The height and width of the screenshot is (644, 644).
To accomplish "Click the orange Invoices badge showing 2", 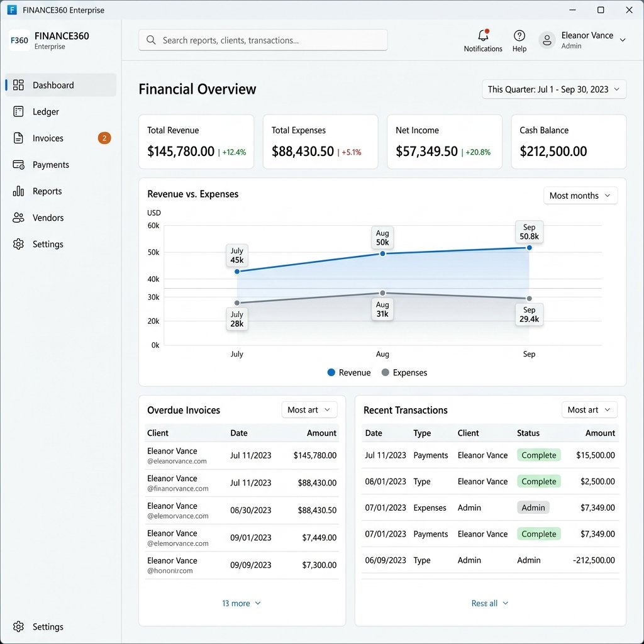I will tap(104, 138).
